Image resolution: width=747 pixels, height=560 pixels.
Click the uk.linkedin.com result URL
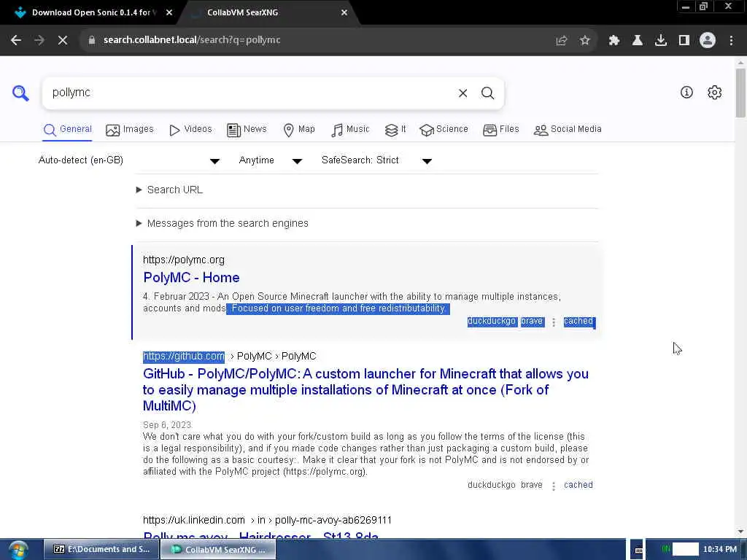click(194, 520)
